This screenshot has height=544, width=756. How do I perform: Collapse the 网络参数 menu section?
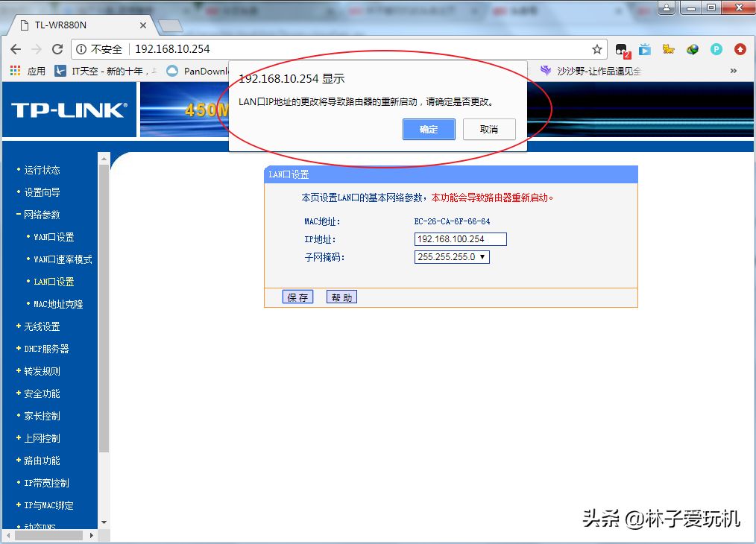pos(42,215)
